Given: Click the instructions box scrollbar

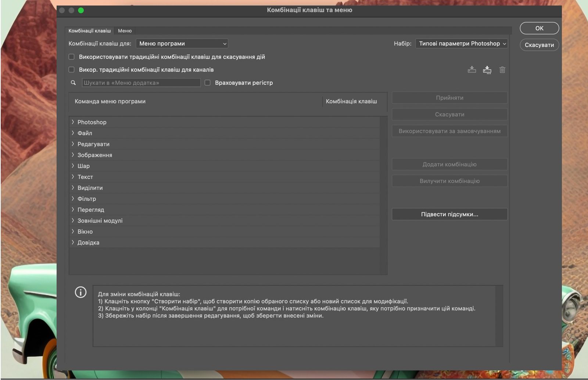Looking at the screenshot, I should 499,316.
